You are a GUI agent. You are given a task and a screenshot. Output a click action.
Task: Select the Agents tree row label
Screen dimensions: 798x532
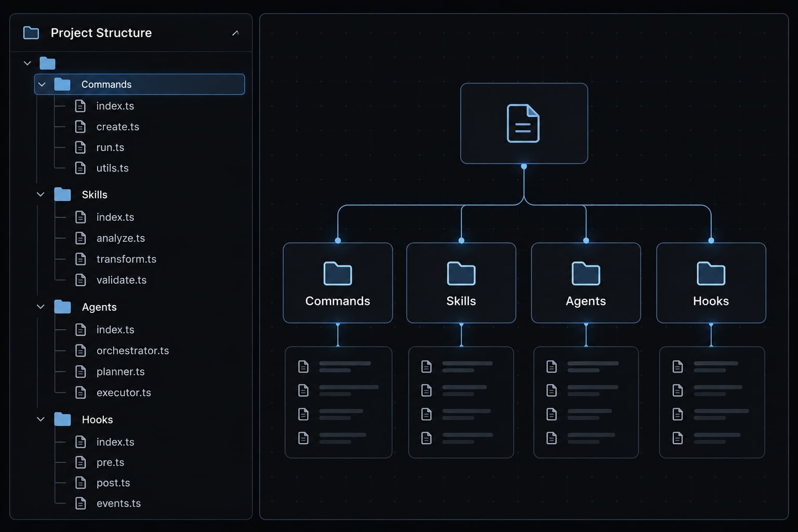coord(99,307)
